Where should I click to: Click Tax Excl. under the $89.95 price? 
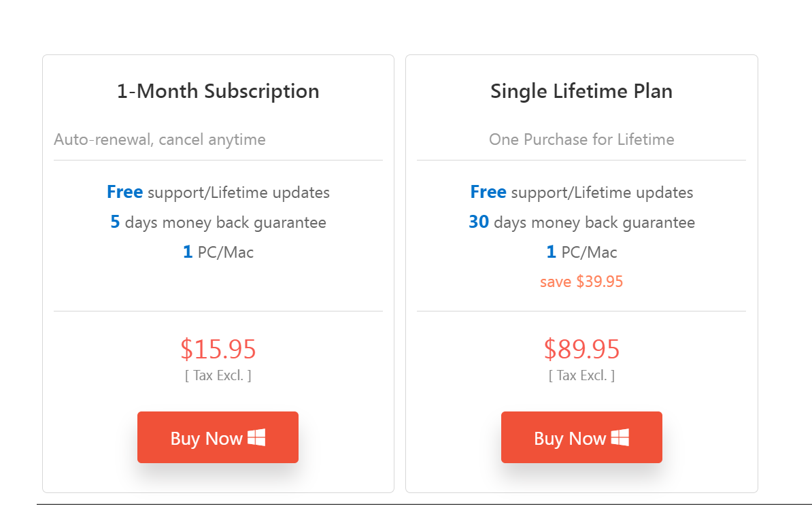[x=581, y=375]
